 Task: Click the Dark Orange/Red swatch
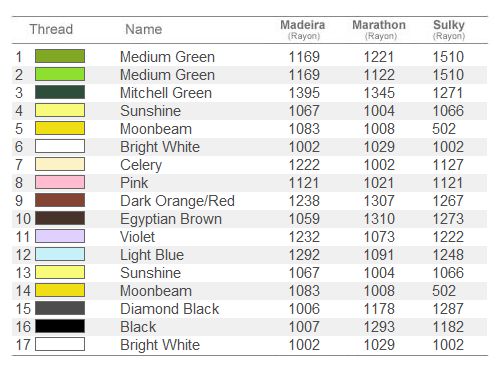[x=60, y=200]
